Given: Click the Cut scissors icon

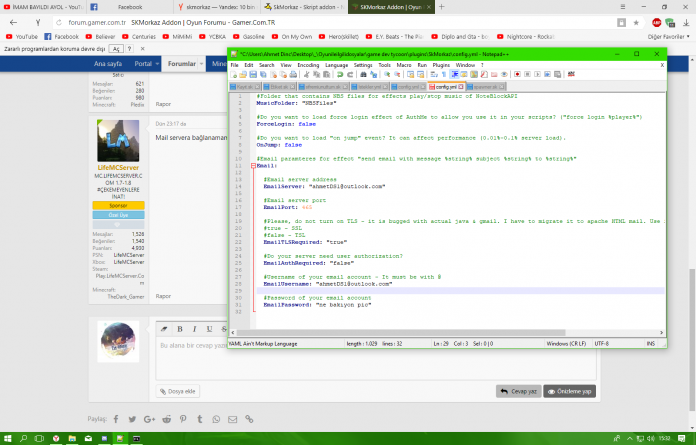Looking at the screenshot, I should (x=306, y=75).
